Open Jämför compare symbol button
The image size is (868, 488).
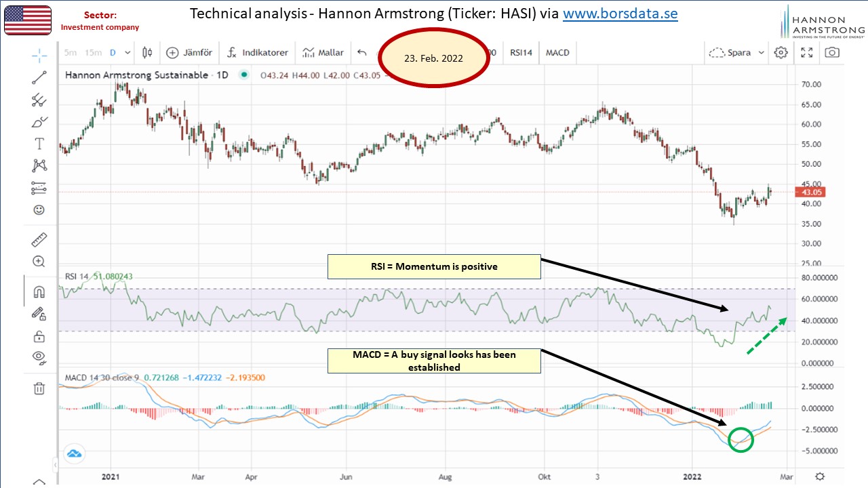[189, 52]
